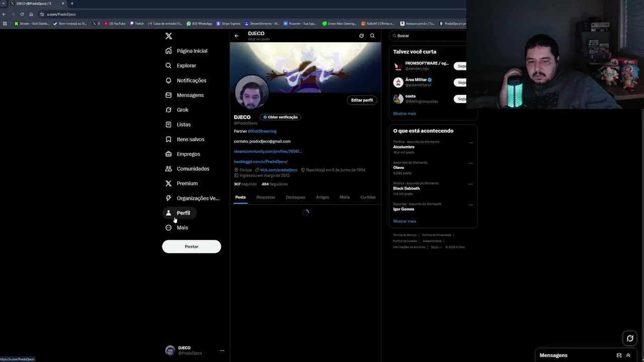Switch to the Respostas tab

[266, 197]
